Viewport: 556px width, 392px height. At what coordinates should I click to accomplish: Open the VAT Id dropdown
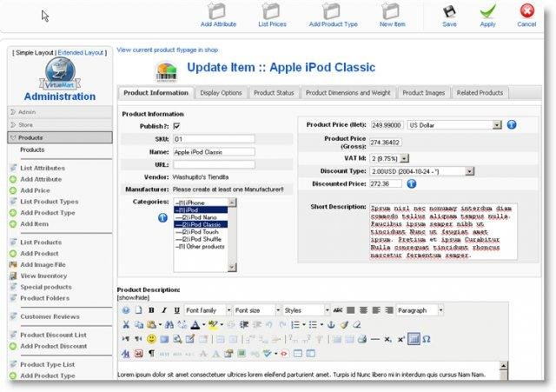click(x=389, y=158)
